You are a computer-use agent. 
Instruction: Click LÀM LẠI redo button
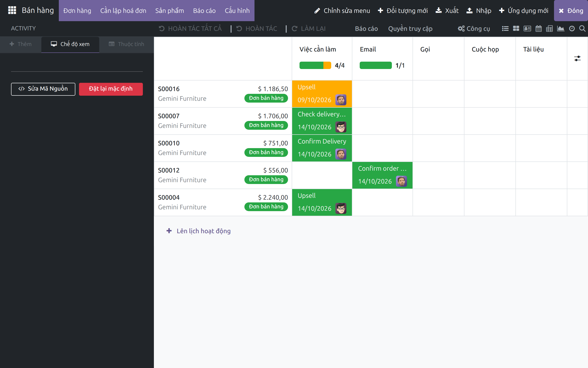[x=308, y=29]
